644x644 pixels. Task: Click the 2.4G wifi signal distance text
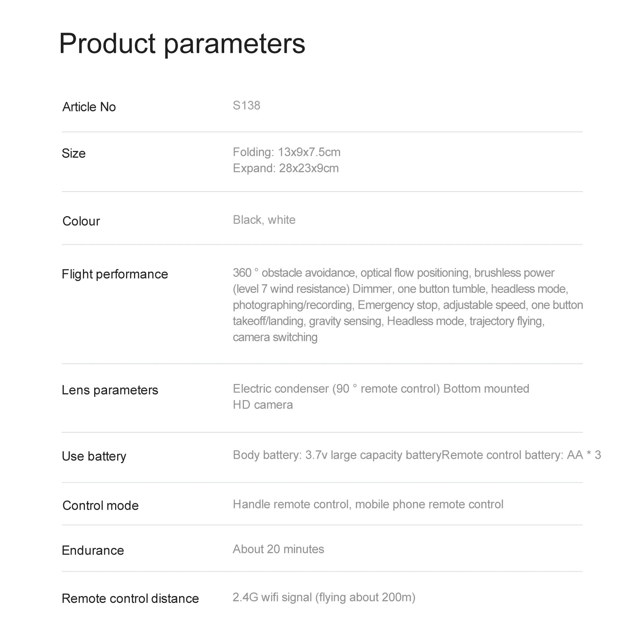pos(324,597)
